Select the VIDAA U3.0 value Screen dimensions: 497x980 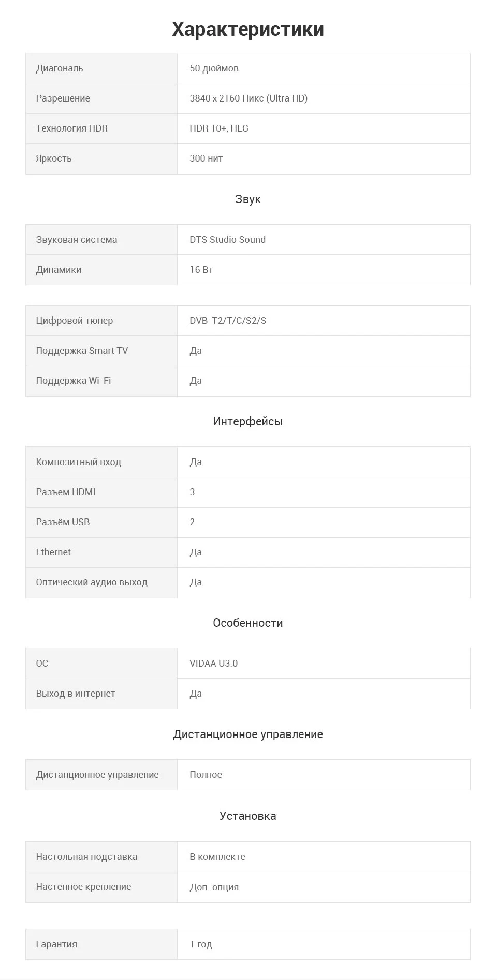(x=214, y=664)
